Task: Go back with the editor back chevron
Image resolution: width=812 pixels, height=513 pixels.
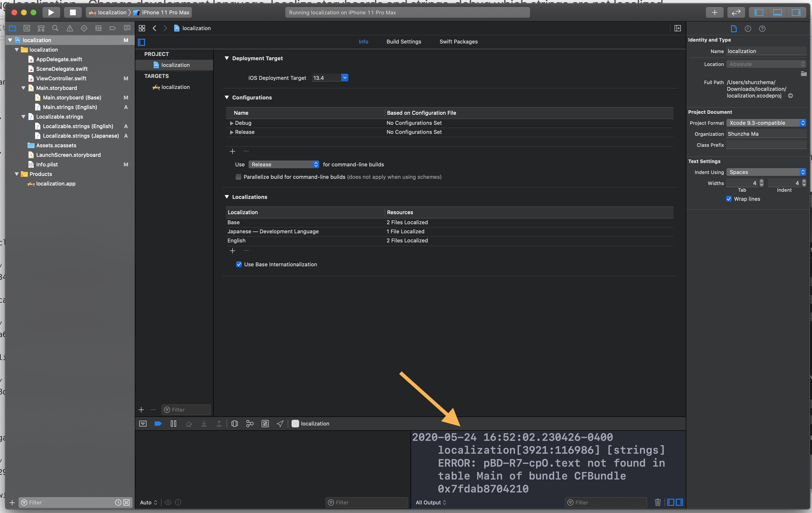Action: 154,28
